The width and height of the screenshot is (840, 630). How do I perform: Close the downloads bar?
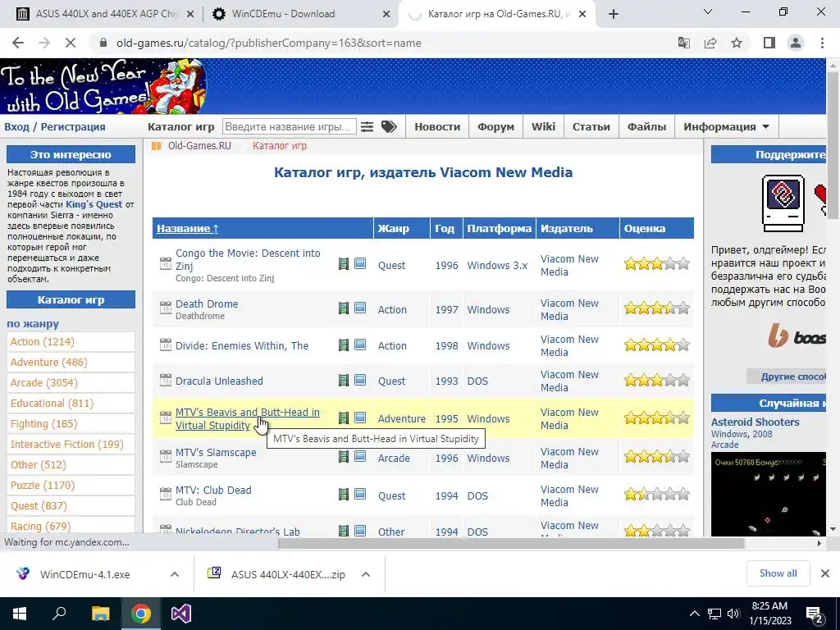pos(825,573)
